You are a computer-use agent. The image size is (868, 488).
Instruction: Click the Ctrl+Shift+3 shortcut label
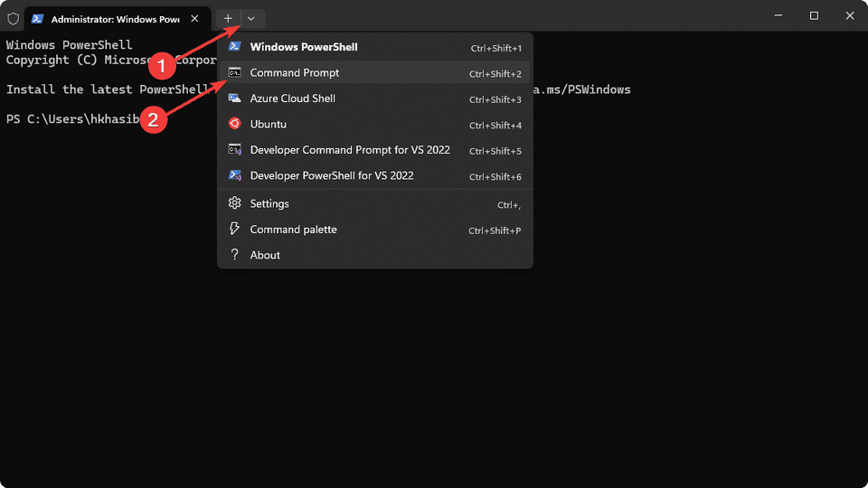[495, 99]
